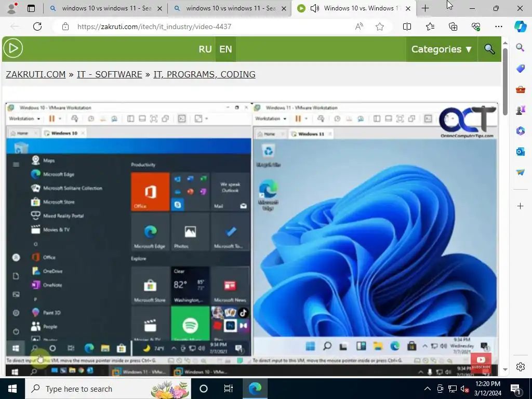The height and width of the screenshot is (399, 532).
Task: Click the Edge icon on taskbar
Action: [x=255, y=389]
